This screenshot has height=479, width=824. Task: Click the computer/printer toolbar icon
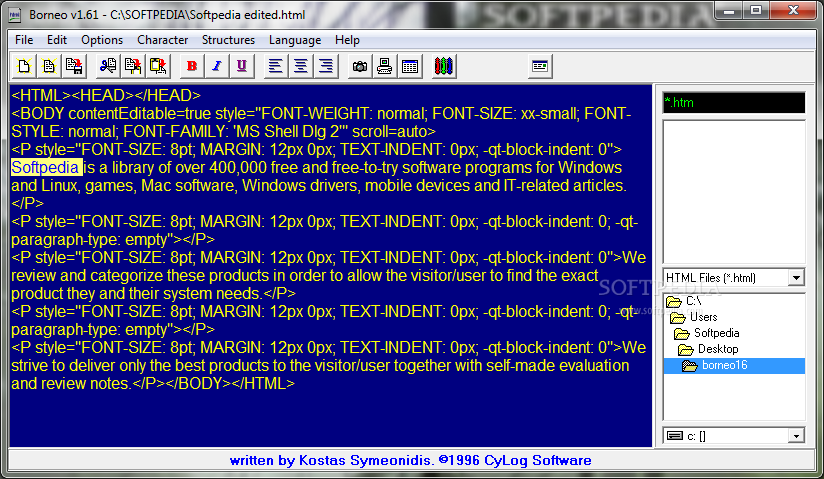click(385, 66)
